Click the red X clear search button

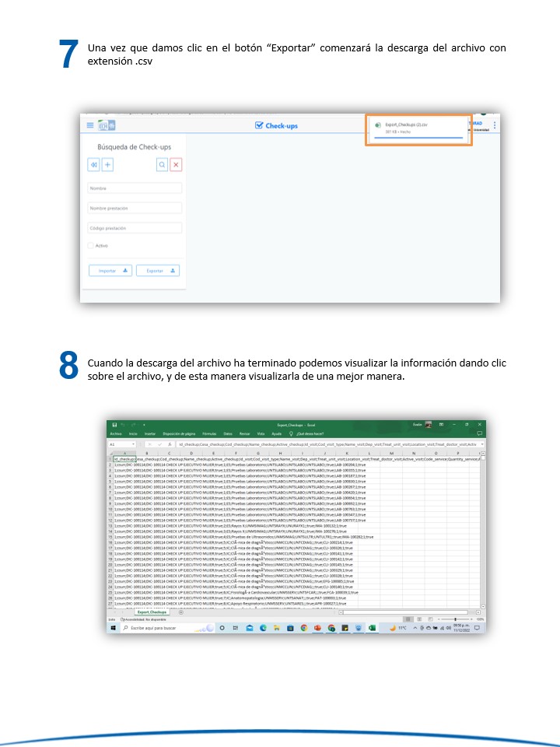coord(176,164)
